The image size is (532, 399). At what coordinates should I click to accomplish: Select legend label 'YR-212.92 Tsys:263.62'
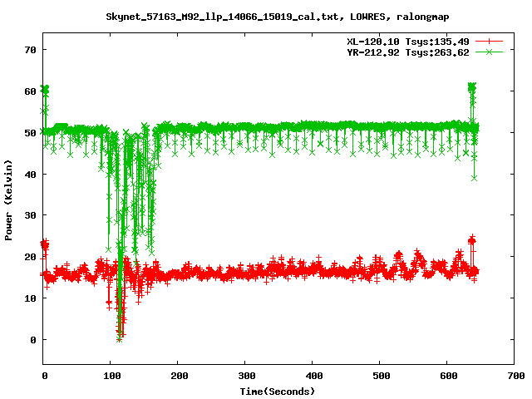[x=408, y=52]
